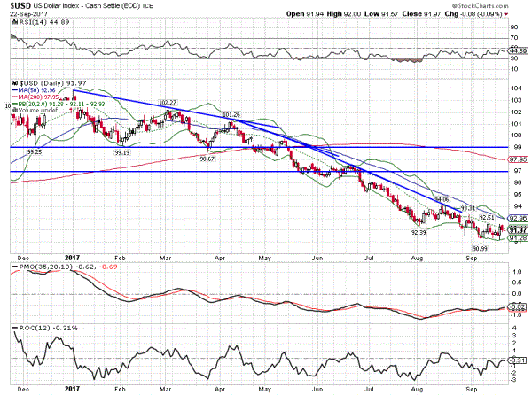This screenshot has height=395, width=532.
Task: Click the 99.25 December low label
Action: pos(35,151)
